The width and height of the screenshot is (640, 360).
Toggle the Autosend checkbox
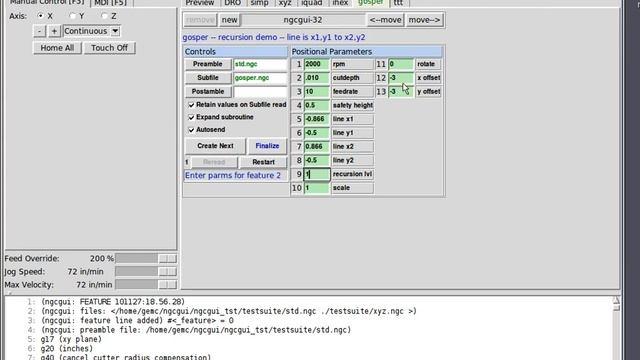click(191, 130)
